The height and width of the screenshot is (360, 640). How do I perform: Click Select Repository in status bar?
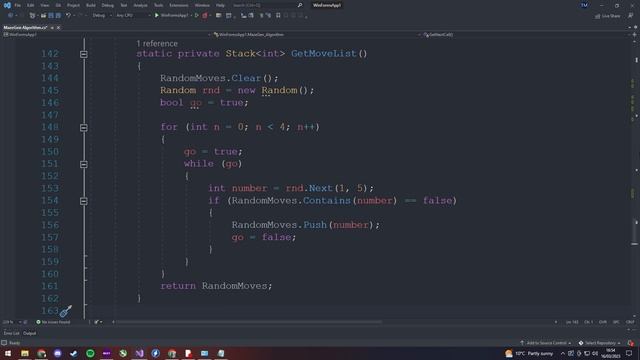[599, 343]
